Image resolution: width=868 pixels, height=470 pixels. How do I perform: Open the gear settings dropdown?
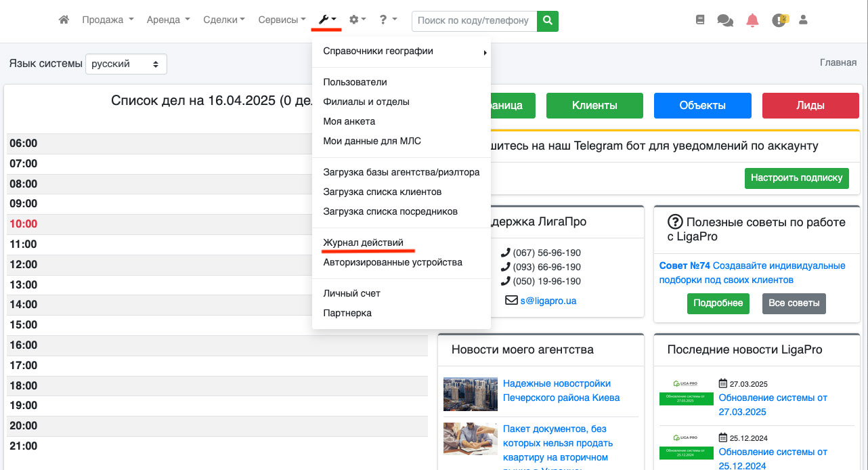coord(357,20)
